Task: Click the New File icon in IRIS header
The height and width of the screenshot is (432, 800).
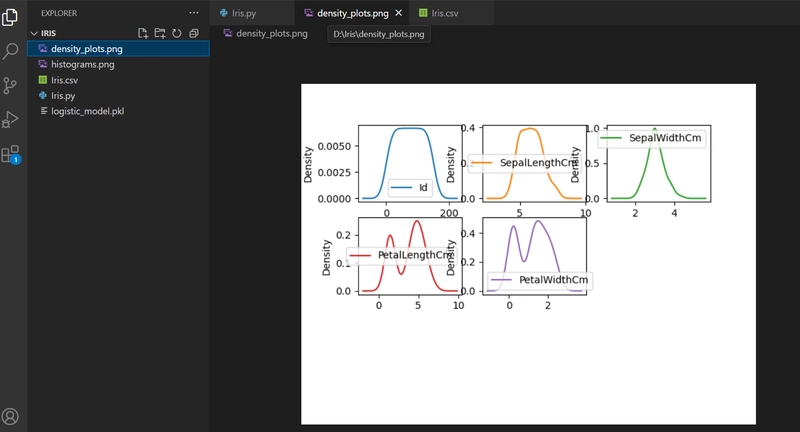Action: [x=143, y=33]
